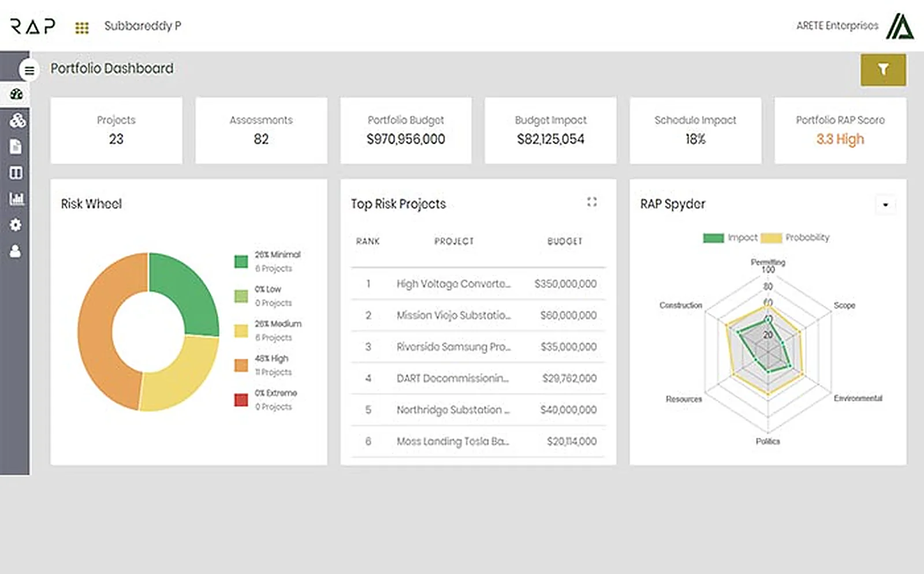Sort by the PROJECT column header
This screenshot has width=924, height=574.
[x=454, y=241]
